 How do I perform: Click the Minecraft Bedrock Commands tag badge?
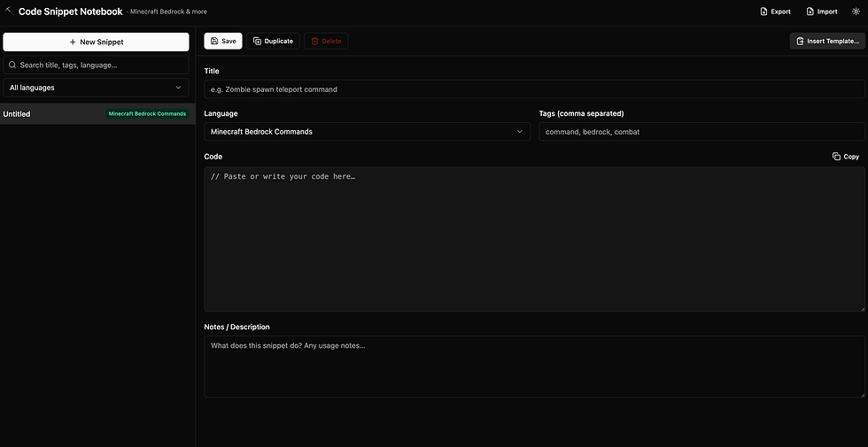click(x=147, y=113)
